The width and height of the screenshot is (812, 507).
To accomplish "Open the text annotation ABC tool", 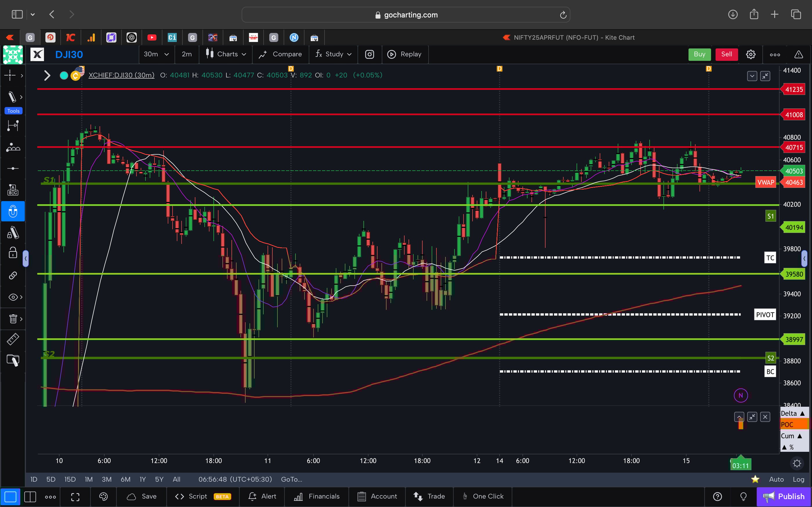I will [13, 189].
